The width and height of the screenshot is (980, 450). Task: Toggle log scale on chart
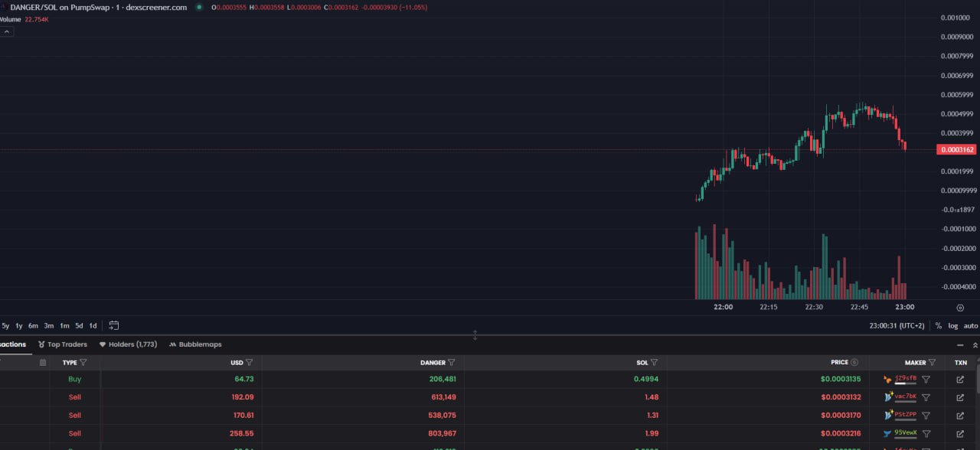pyautogui.click(x=953, y=326)
